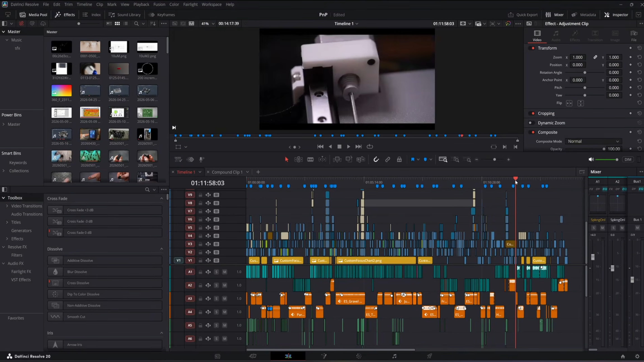Viewport: 644px width, 362px height.
Task: Collapse the Dissolve effects group
Action: click(162, 249)
